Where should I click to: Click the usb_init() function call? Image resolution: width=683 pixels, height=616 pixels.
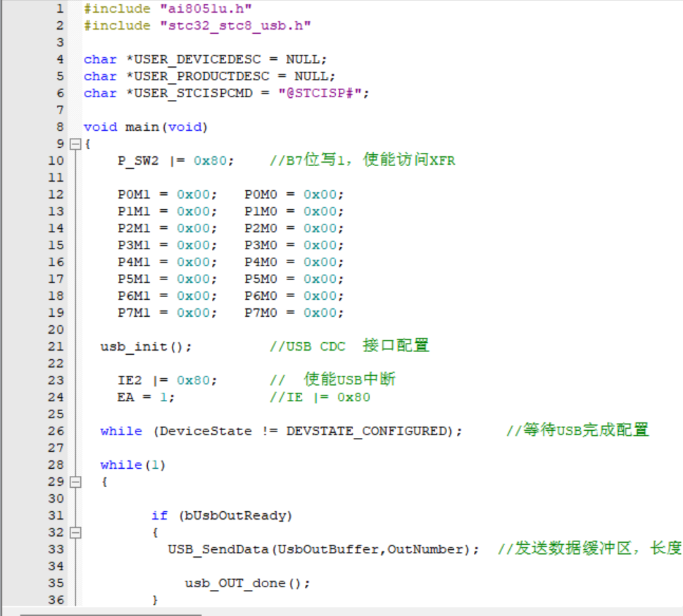(146, 347)
